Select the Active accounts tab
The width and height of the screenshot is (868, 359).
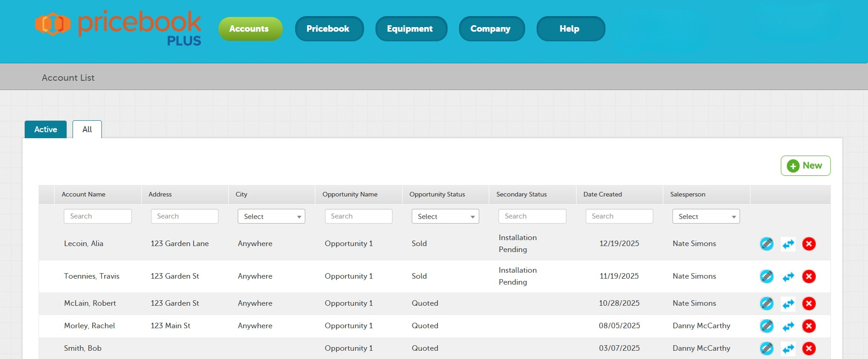pos(45,129)
